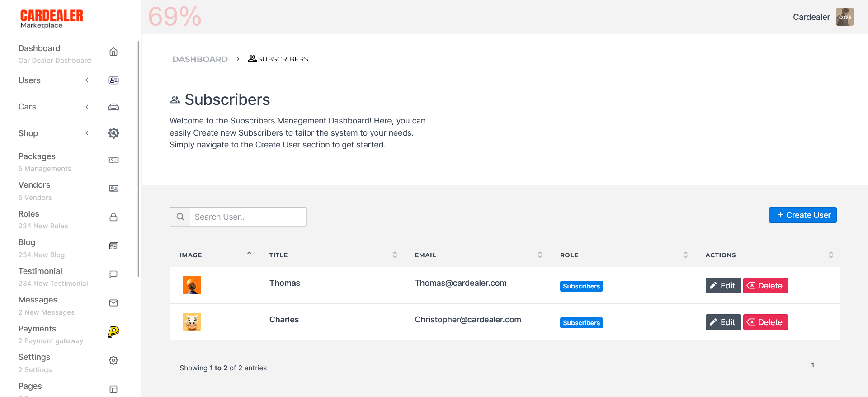The width and height of the screenshot is (868, 397).
Task: Open the Blog newspaper icon
Action: click(x=113, y=246)
